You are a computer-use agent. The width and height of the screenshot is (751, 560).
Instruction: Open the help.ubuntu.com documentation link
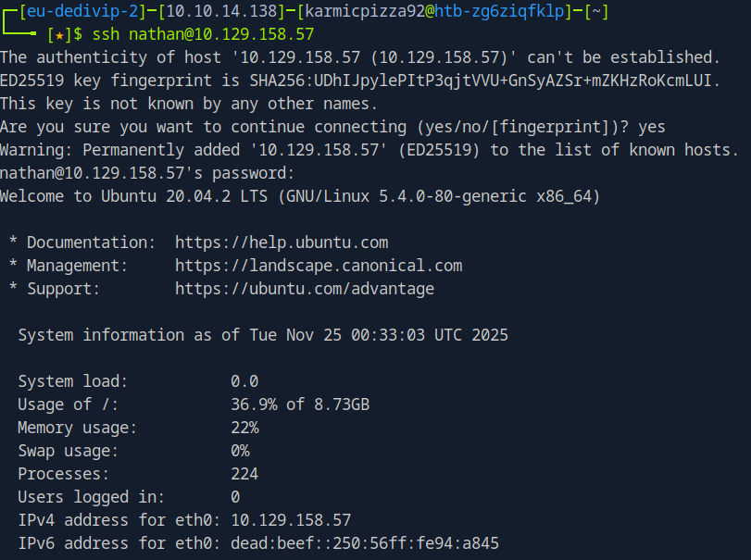click(x=282, y=243)
